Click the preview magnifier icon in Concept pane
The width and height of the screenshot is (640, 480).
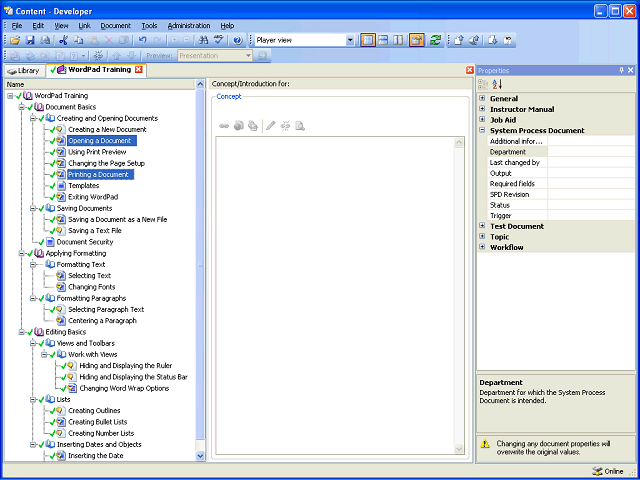(300, 126)
